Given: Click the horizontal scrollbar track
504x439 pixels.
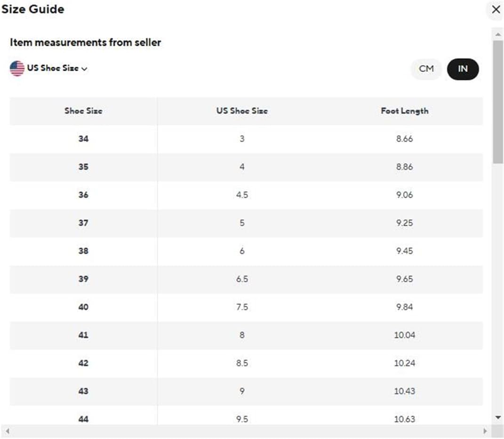Looking at the screenshot, I should 246,431.
